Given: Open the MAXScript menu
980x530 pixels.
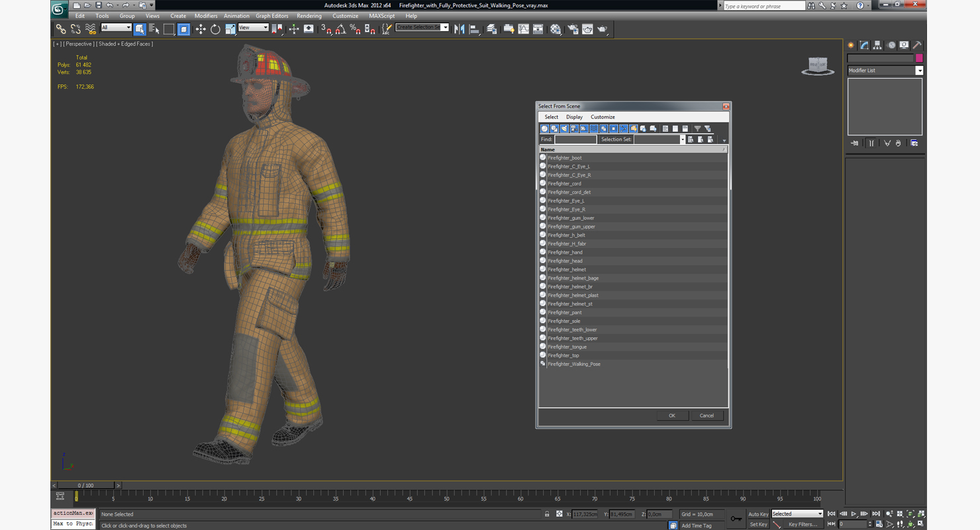Looking at the screenshot, I should coord(382,16).
